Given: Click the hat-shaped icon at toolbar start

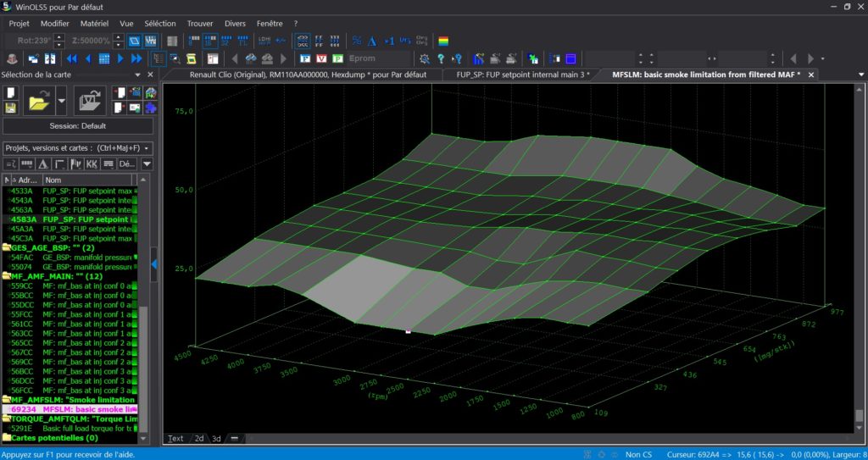Looking at the screenshot, I should [12, 58].
